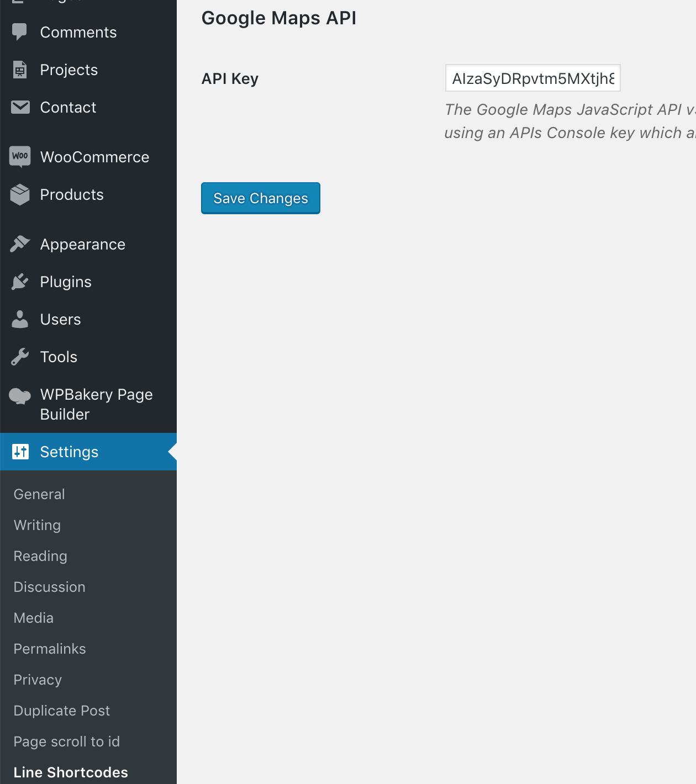Click the Save Changes button

(261, 198)
